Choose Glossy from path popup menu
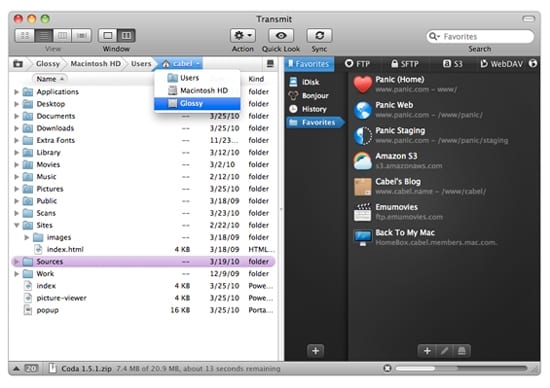550x388 pixels. [x=197, y=103]
